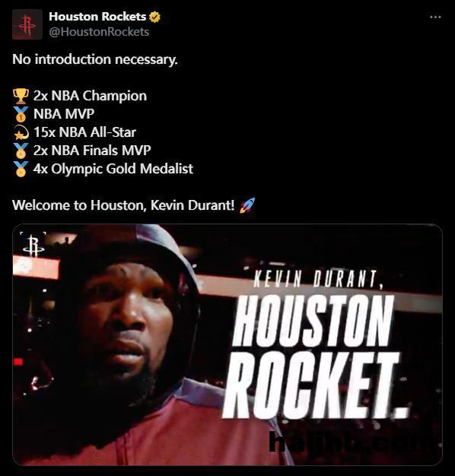455x476 pixels.
Task: Click the first-place medal beside NBA MVP
Action: pos(21,114)
